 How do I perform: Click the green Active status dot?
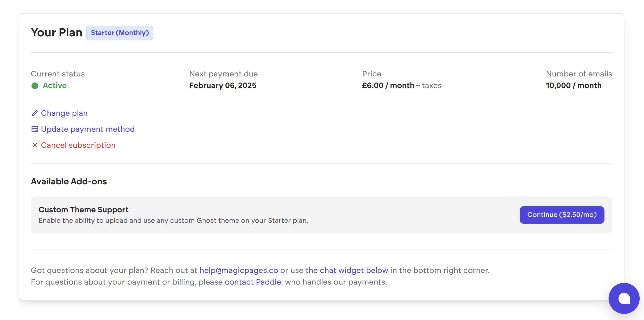35,86
